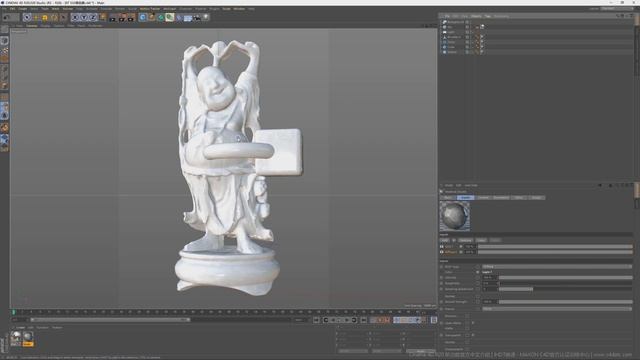Open the viewport Cameras menu
Image resolution: width=640 pixels, height=360 pixels.
(x=32, y=25)
